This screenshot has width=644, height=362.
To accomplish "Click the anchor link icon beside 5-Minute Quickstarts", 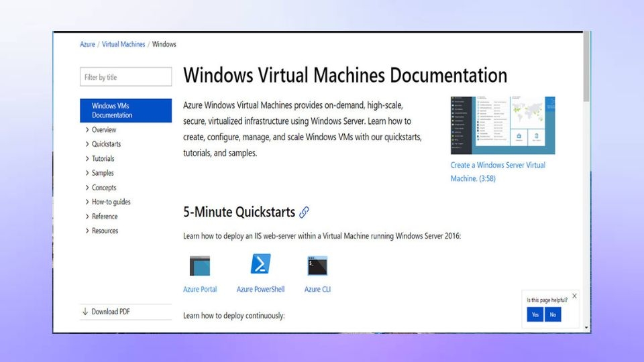I will pyautogui.click(x=304, y=213).
